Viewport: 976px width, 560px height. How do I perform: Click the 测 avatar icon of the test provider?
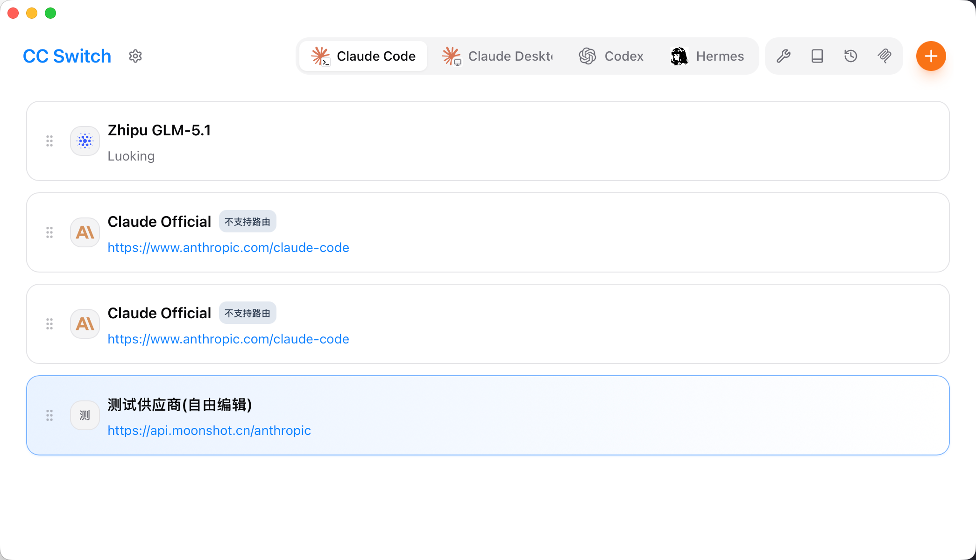[85, 415]
